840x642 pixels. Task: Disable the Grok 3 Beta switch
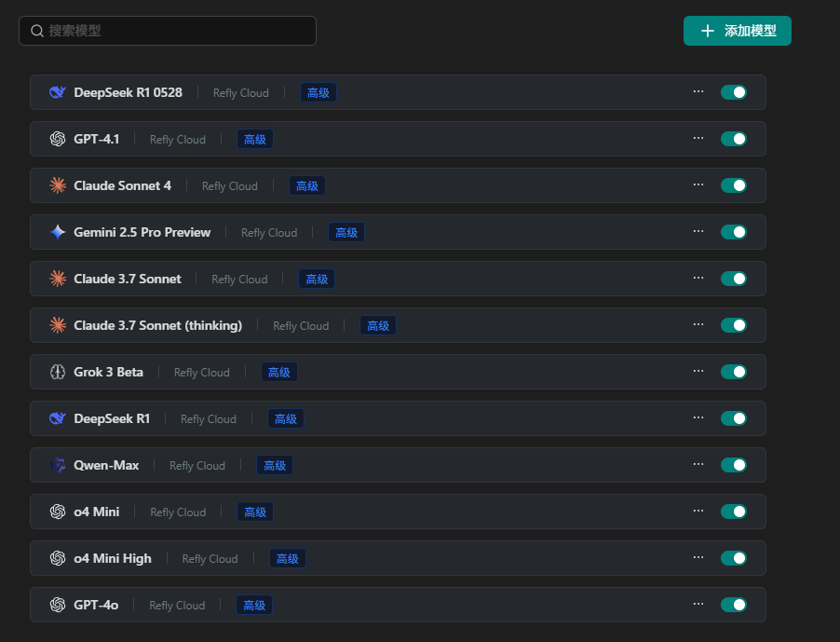[x=734, y=373]
